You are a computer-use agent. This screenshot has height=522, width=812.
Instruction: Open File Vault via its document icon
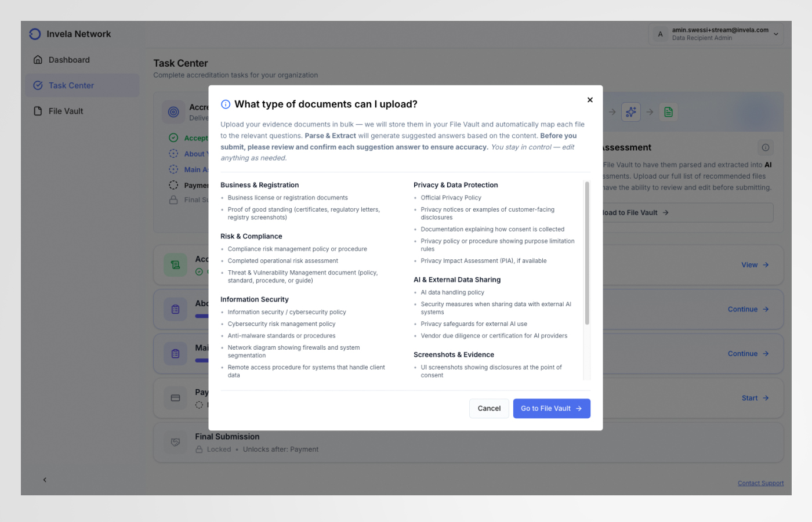pos(39,111)
